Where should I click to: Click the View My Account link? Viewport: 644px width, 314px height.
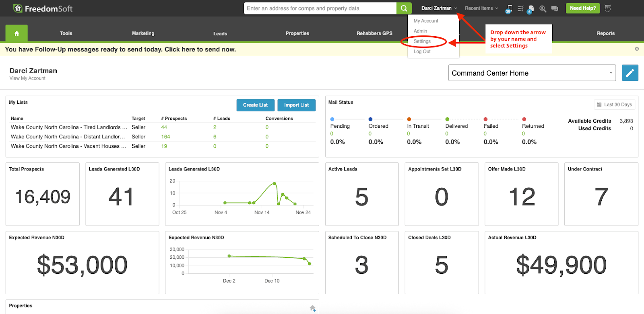tap(27, 78)
